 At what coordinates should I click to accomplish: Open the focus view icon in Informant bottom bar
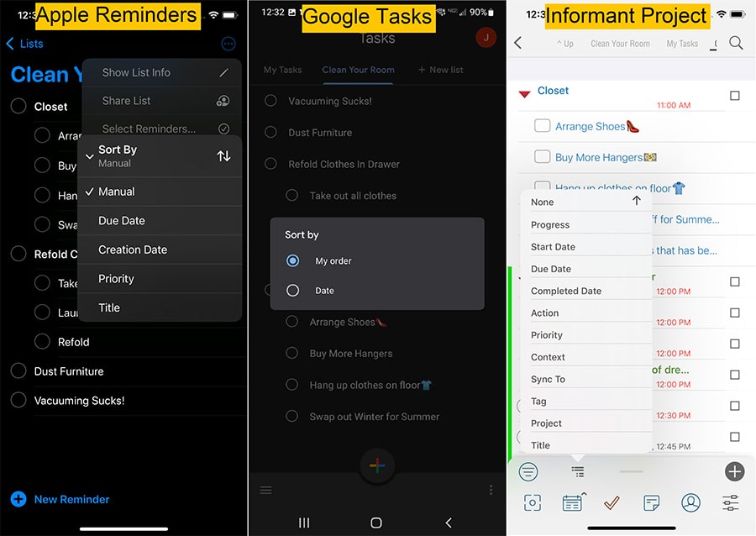(533, 502)
